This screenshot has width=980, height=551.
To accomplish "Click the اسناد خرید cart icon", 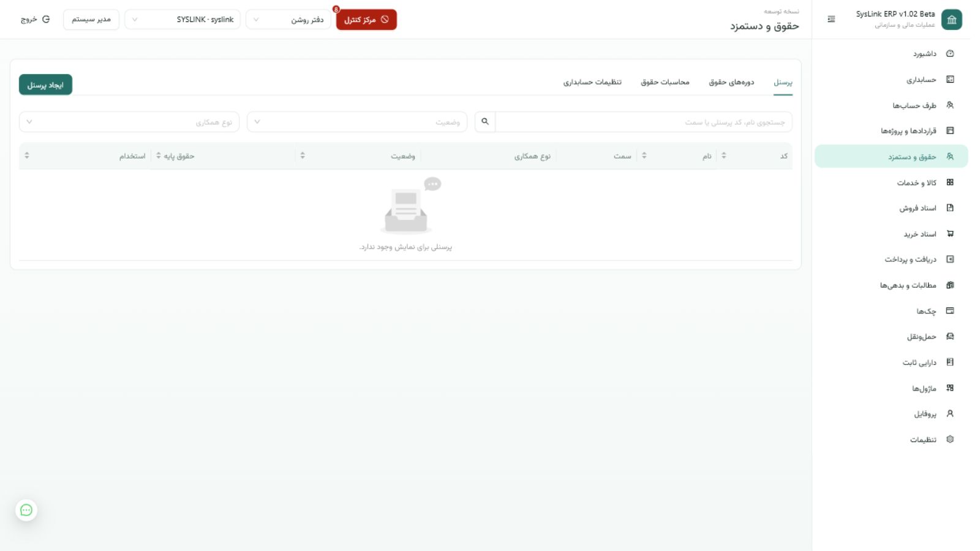I will coord(950,234).
